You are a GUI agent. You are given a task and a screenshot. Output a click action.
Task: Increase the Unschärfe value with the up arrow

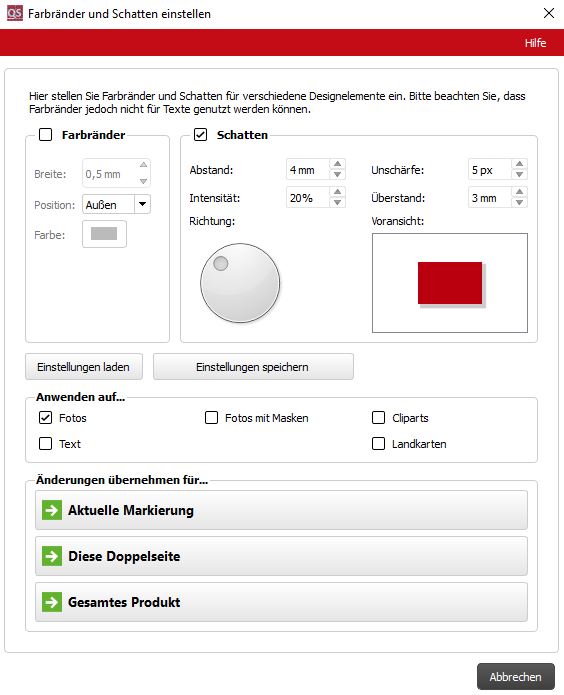click(x=519, y=164)
